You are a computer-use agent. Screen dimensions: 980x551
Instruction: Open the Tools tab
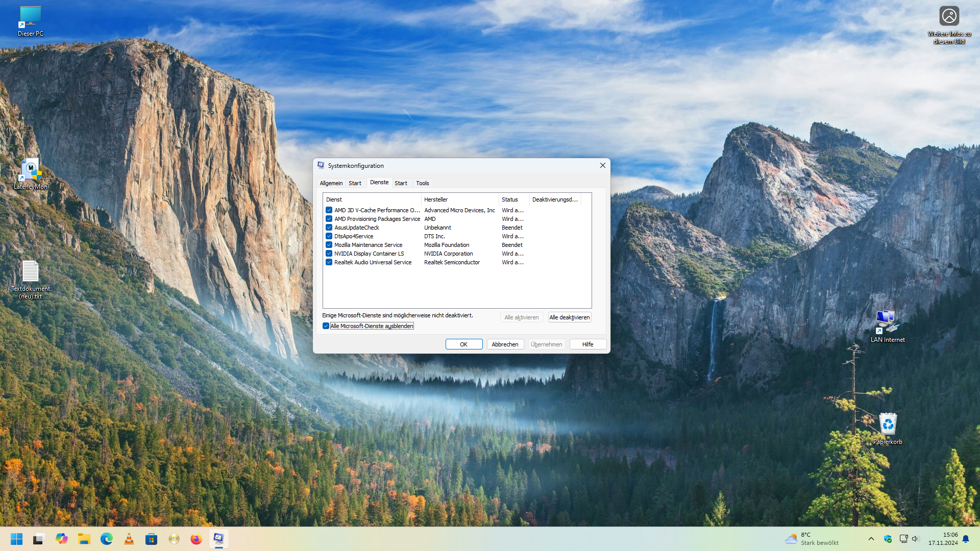tap(422, 183)
